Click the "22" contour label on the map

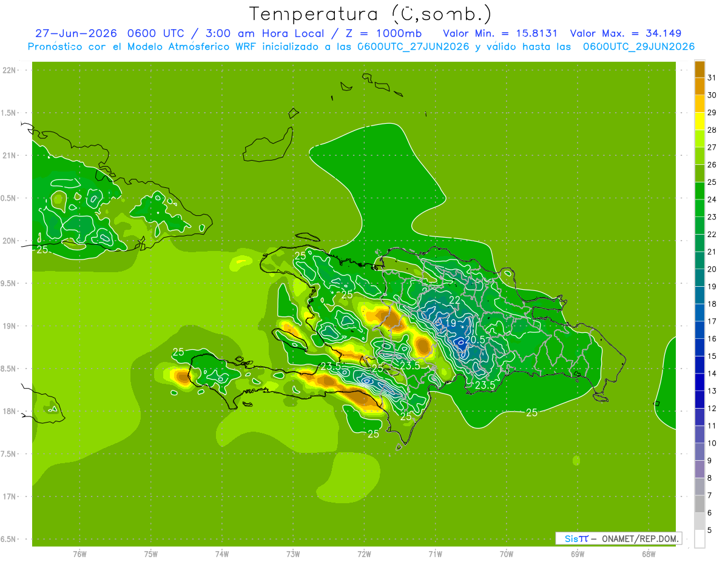coord(454,300)
